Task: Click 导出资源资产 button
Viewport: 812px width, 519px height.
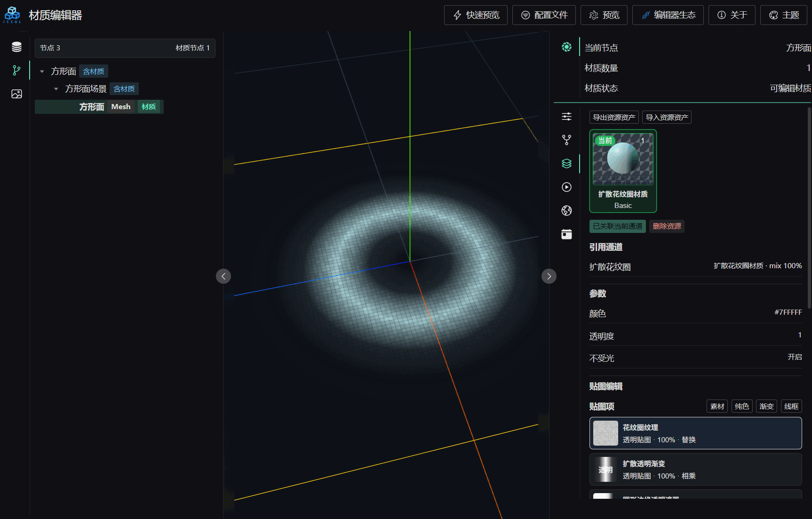Action: pyautogui.click(x=614, y=117)
